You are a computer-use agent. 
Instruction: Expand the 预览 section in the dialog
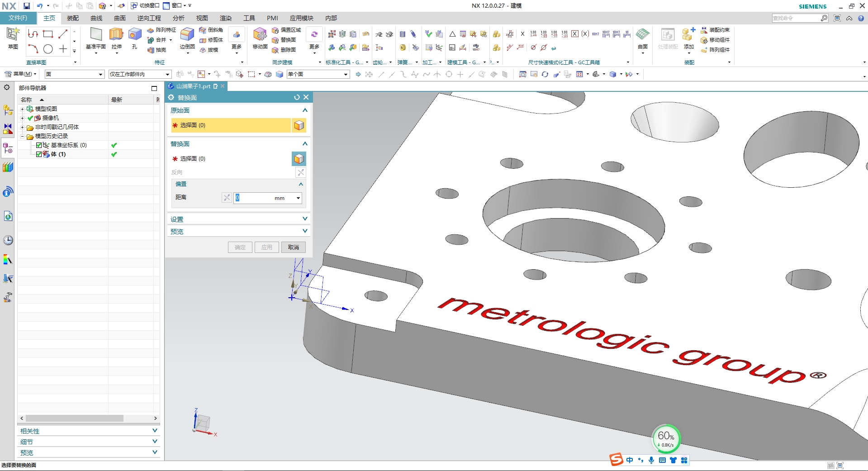tap(305, 231)
